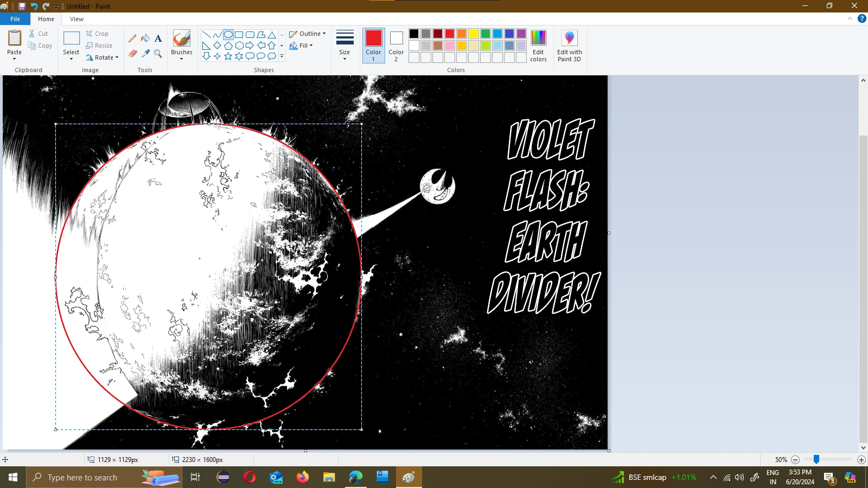Customize the Quick Access Toolbar
This screenshot has width=868, height=488.
point(56,7)
